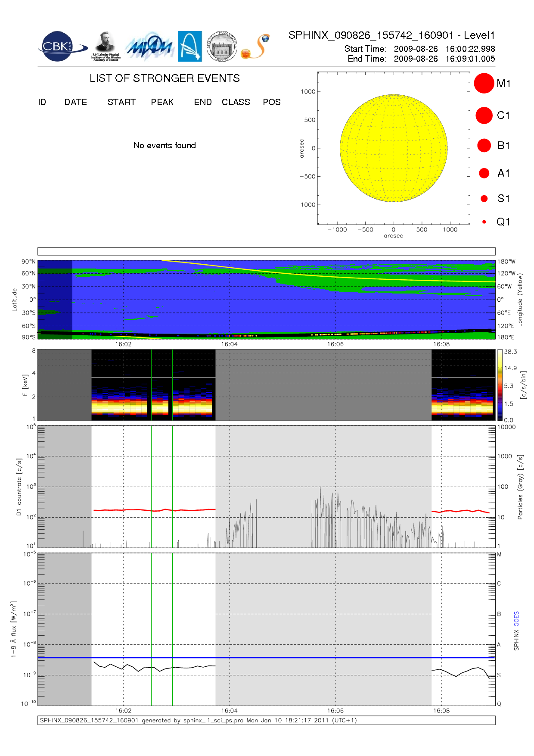Click the footer text with generation info

click(198, 720)
